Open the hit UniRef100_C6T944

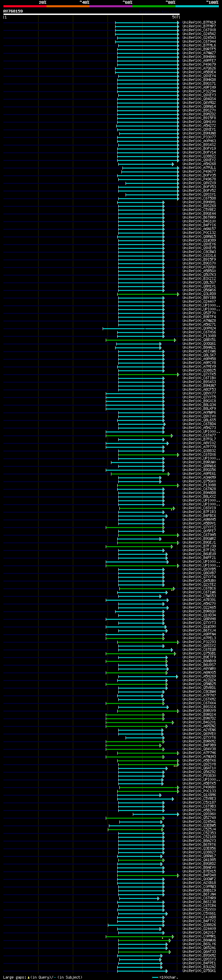point(199,41)
